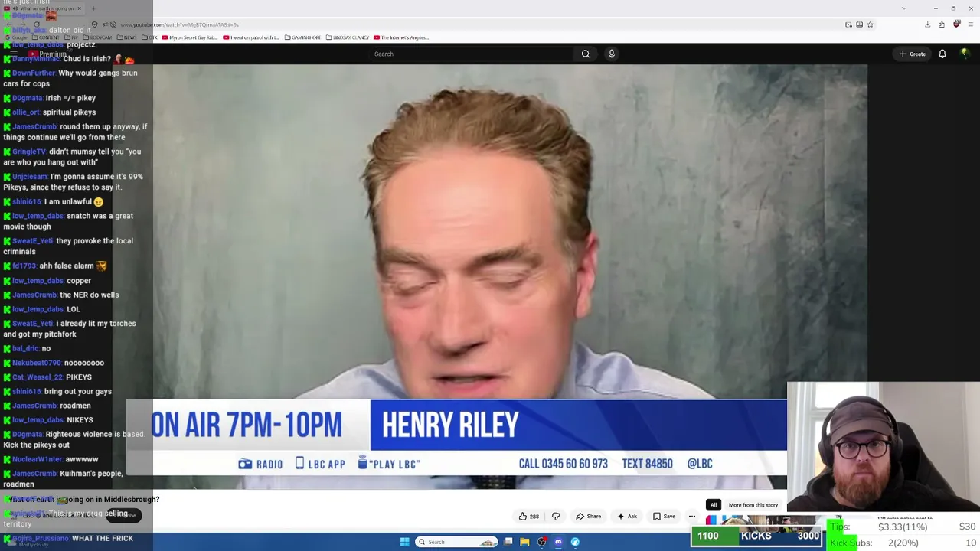Open the GAMINGHOPE bookmark folder
980x551 pixels.
[302, 37]
